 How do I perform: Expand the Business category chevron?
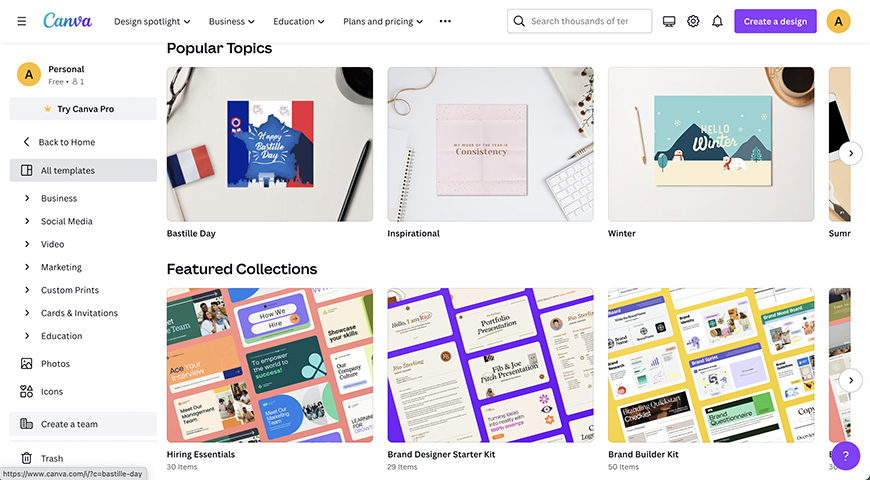coord(27,198)
